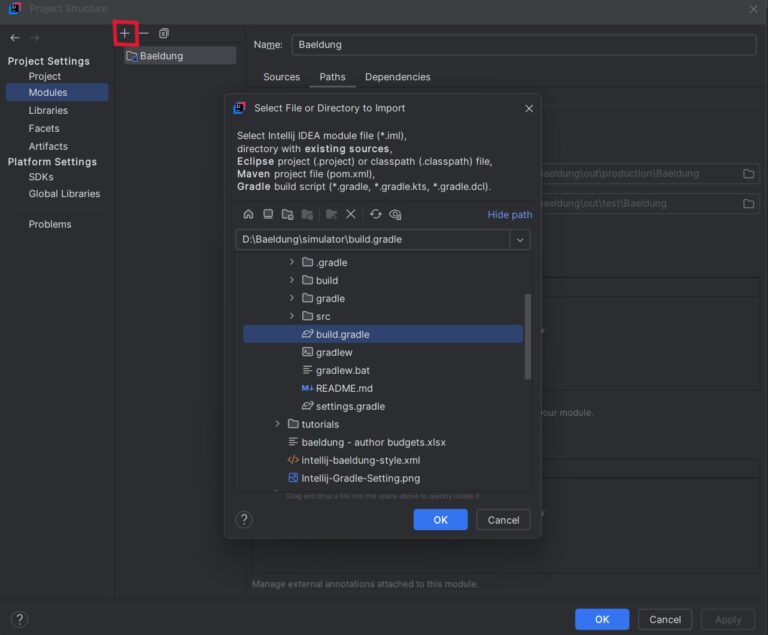Screen dimensions: 768x635
Task: Expand the src folder node
Action: [292, 316]
